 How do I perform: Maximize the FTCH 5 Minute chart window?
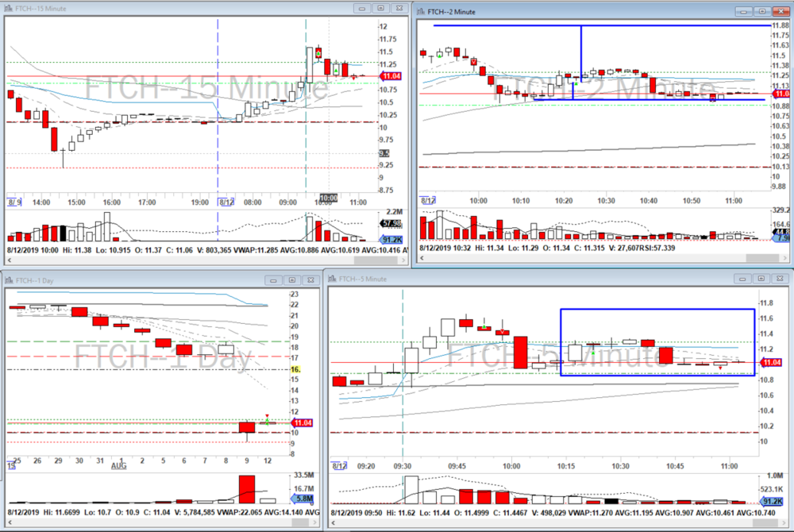tap(759, 279)
